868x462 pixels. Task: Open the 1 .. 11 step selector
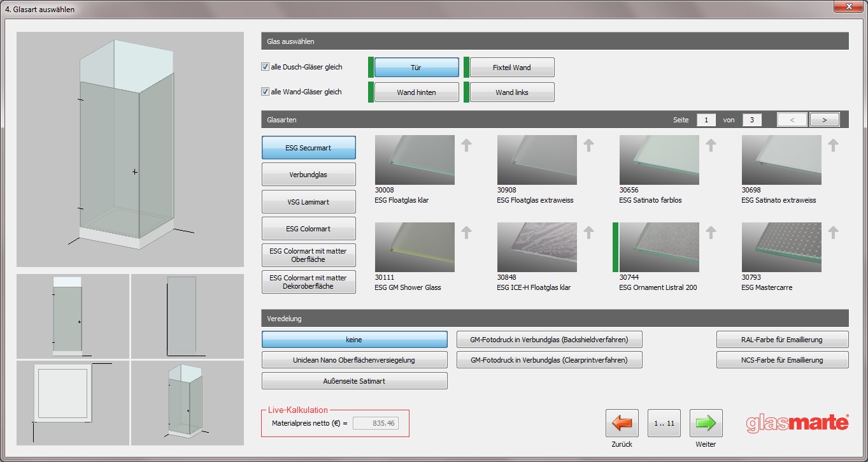pyautogui.click(x=664, y=423)
